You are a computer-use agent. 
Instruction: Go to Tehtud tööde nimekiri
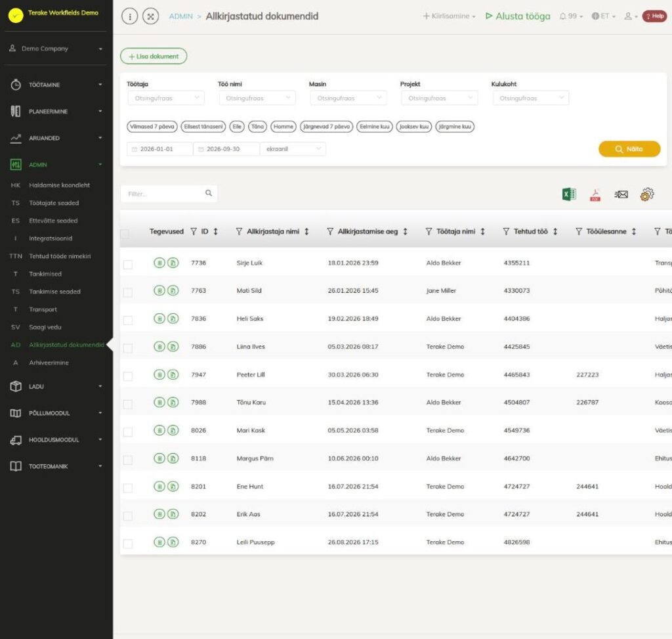(60, 256)
